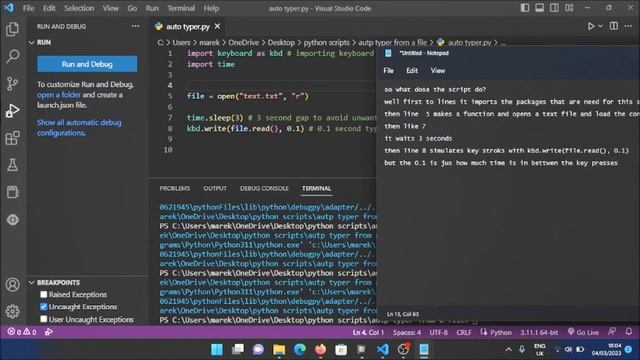Viewport: 640px width, 360px height.
Task: Open the Explorer view in activity bar
Action: [12, 29]
